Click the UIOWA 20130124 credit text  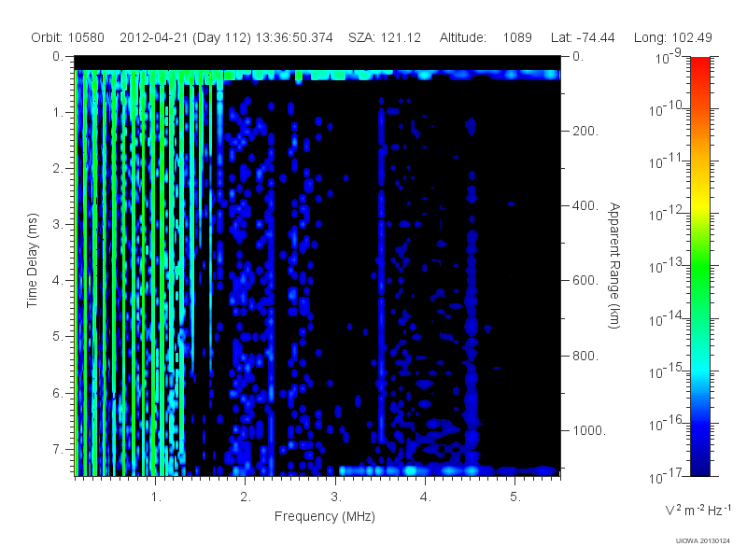coord(703,540)
